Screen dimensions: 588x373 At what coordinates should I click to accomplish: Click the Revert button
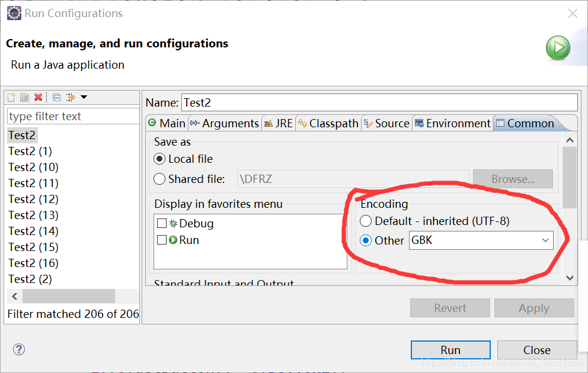[450, 308]
